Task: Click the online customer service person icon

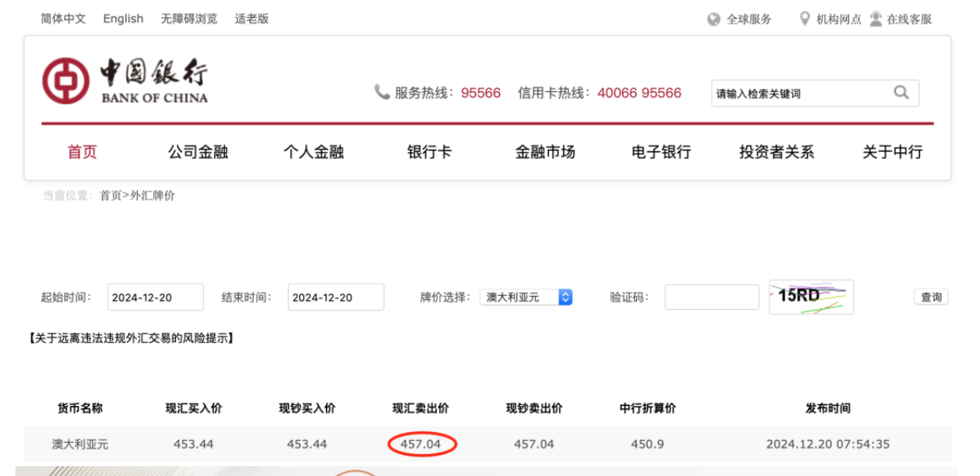Action: pos(876,19)
